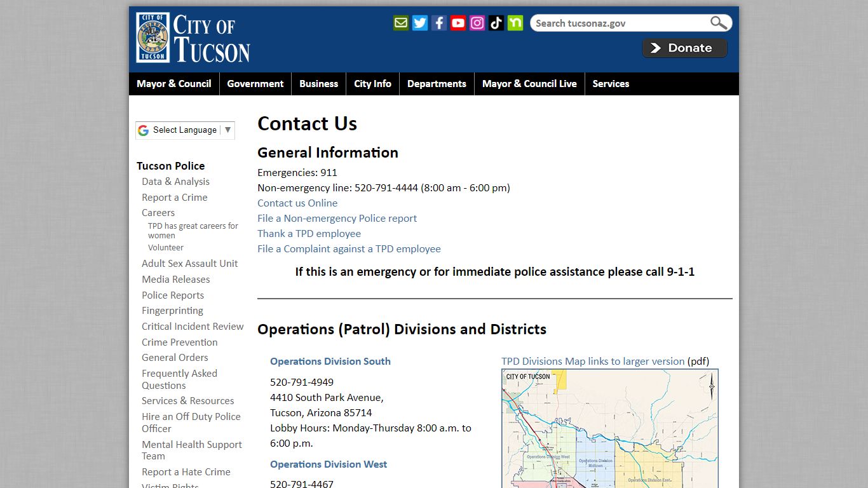The height and width of the screenshot is (488, 868).
Task: Open the TikTok icon in header
Action: pyautogui.click(x=496, y=23)
